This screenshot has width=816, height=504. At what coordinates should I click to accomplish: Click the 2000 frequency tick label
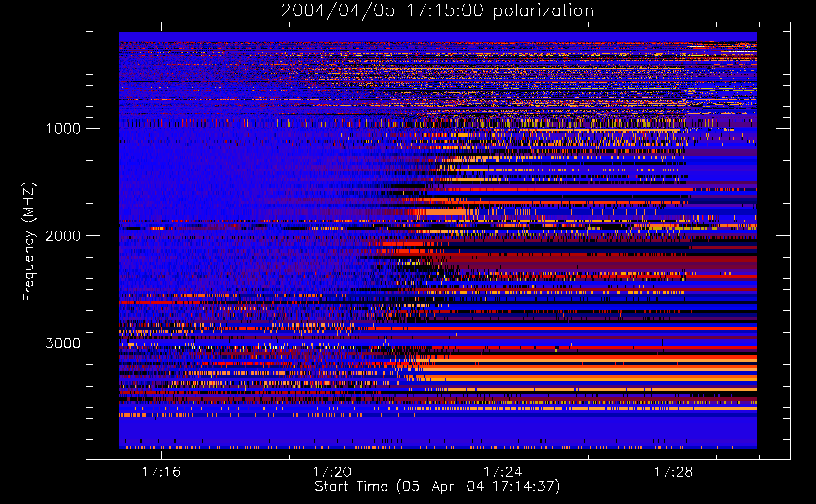pyautogui.click(x=63, y=236)
